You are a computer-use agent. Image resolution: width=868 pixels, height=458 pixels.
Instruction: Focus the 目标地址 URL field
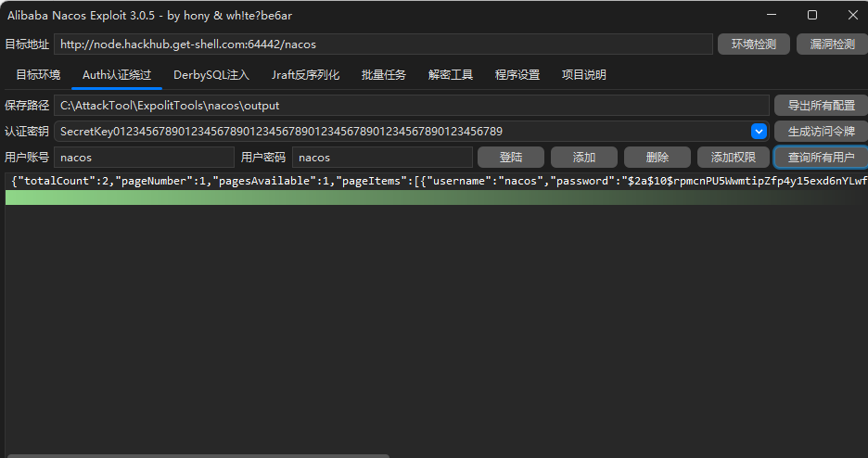point(383,45)
